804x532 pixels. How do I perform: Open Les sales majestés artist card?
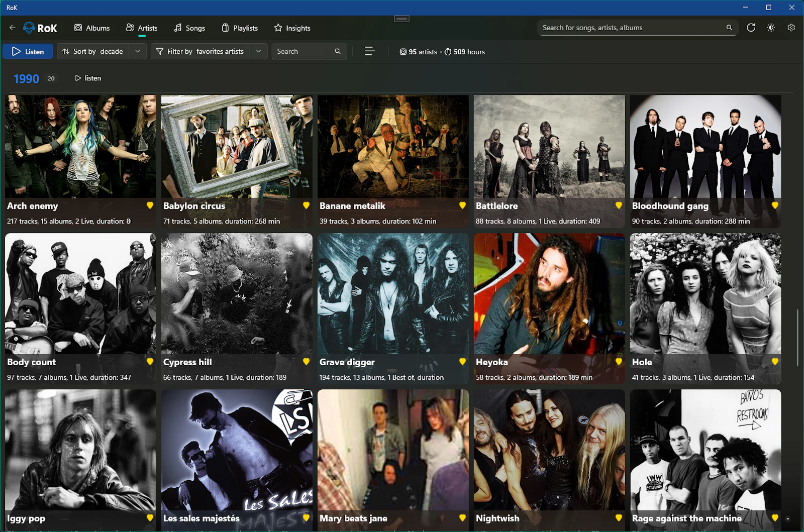(237, 461)
